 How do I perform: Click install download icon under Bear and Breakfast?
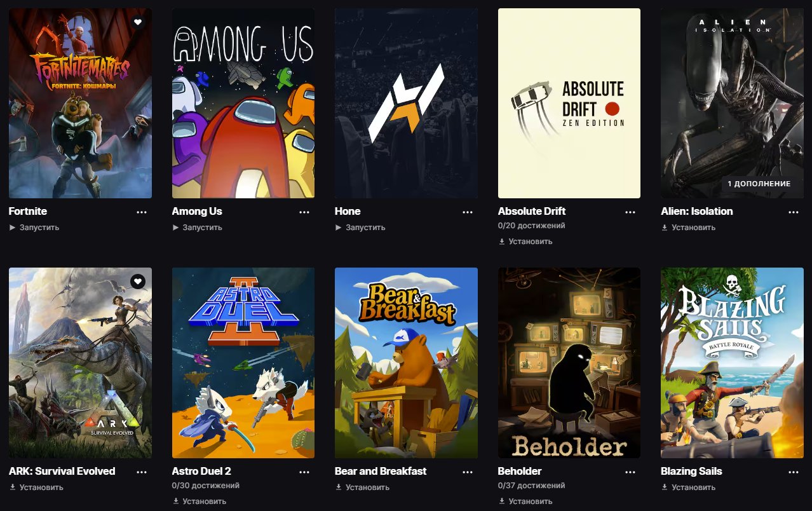click(339, 487)
